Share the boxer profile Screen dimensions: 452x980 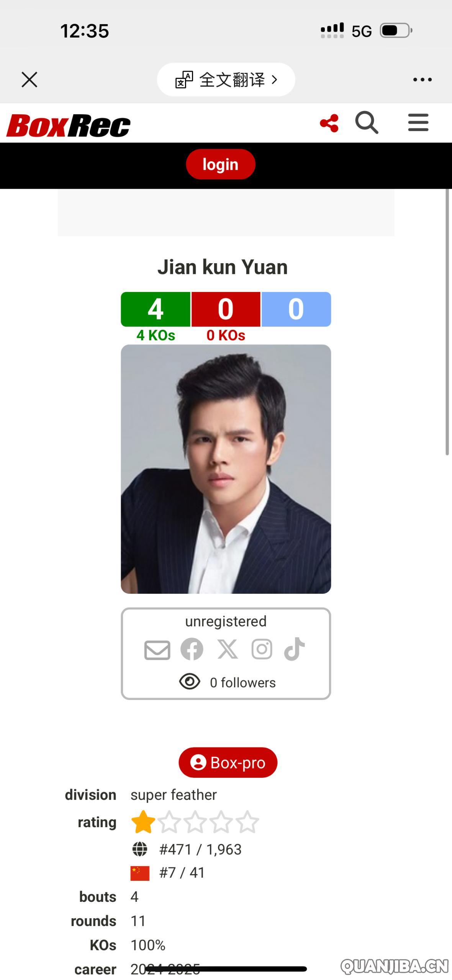[329, 123]
